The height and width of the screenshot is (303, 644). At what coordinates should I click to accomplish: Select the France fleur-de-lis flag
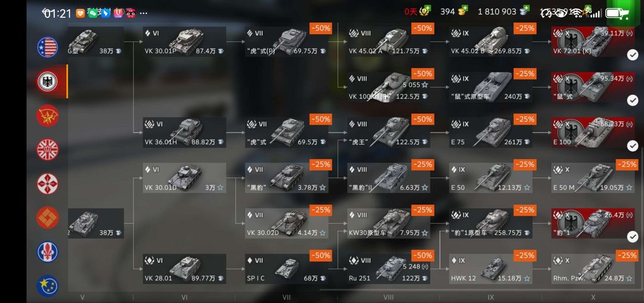(x=47, y=252)
